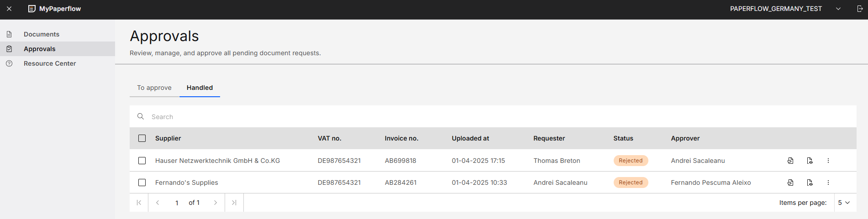Screen dimensions: 868x219
Task: Click the MyPaperflow logo icon
Action: click(x=32, y=9)
